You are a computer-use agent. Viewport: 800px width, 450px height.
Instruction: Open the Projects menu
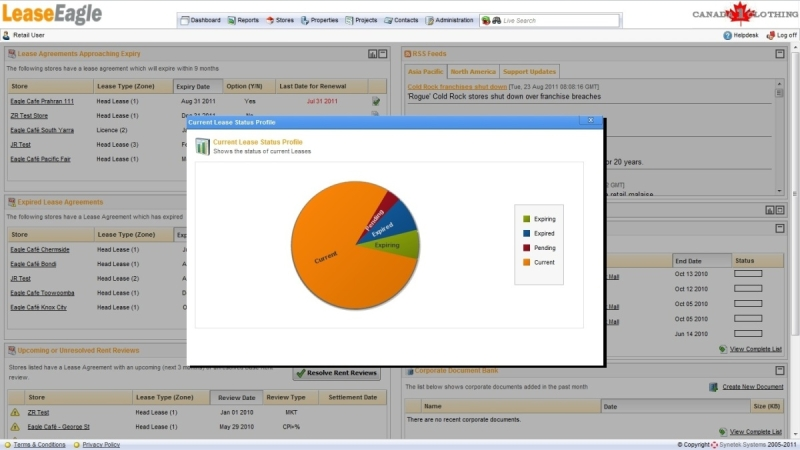click(x=361, y=20)
